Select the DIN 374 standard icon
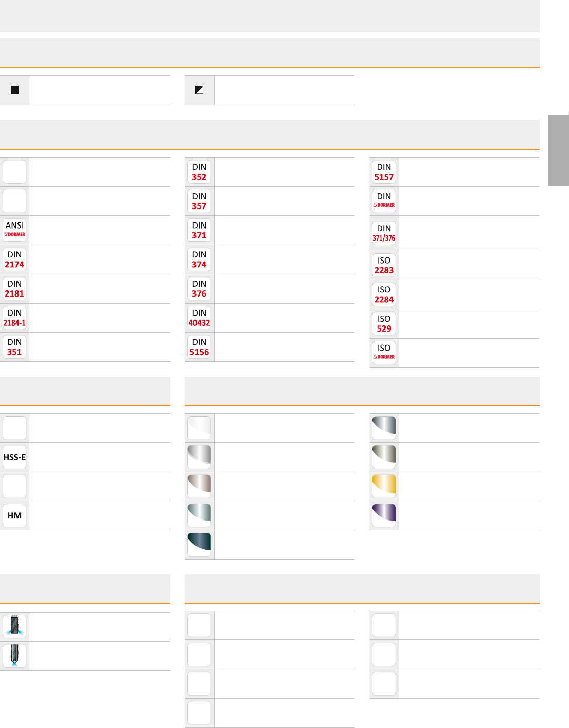 point(199,259)
